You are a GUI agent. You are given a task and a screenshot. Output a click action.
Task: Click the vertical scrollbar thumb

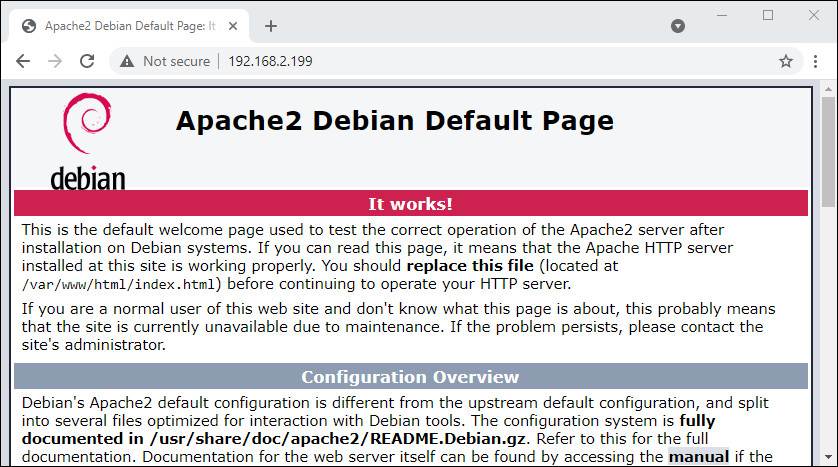click(828, 152)
